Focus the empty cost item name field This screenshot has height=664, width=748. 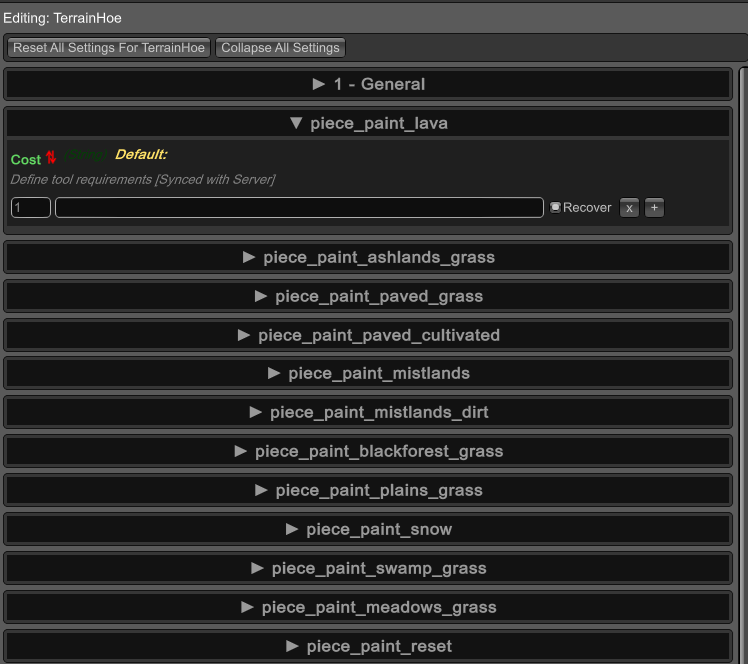pyautogui.click(x=299, y=208)
